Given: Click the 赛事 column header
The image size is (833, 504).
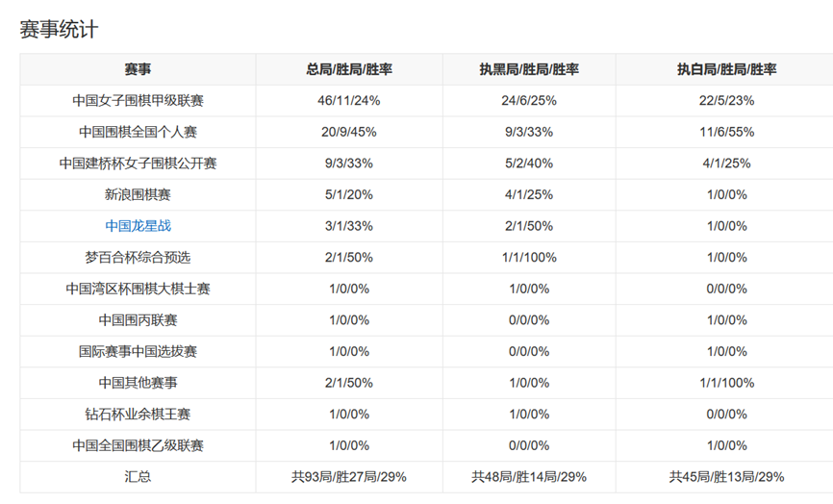Looking at the screenshot, I should tap(138, 69).
